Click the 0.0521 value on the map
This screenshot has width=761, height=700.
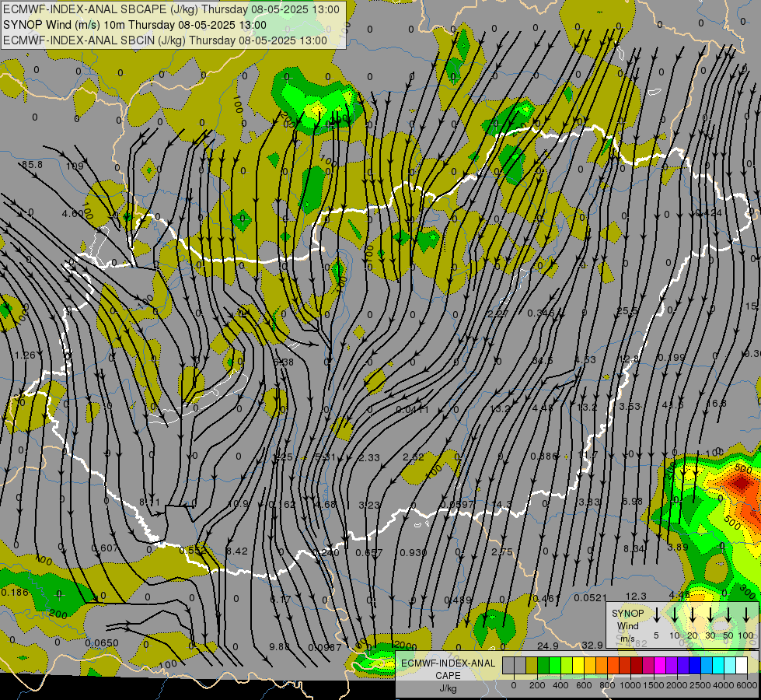tap(590, 597)
